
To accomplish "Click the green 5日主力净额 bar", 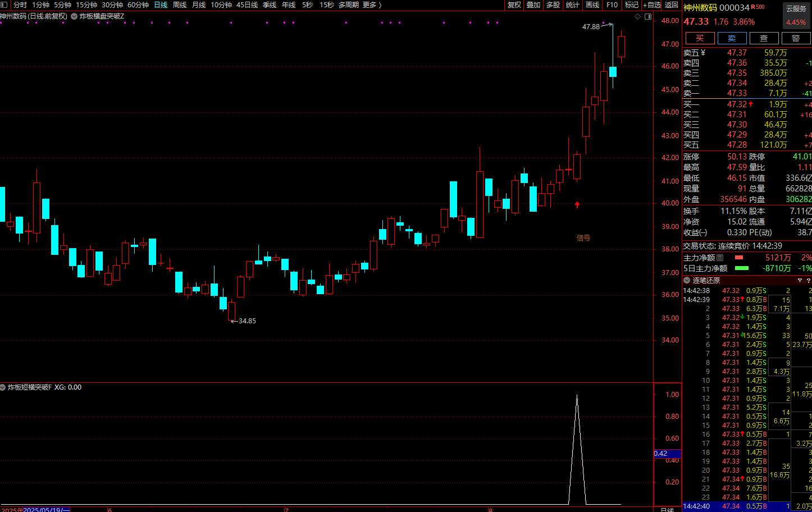I will pyautogui.click(x=741, y=268).
